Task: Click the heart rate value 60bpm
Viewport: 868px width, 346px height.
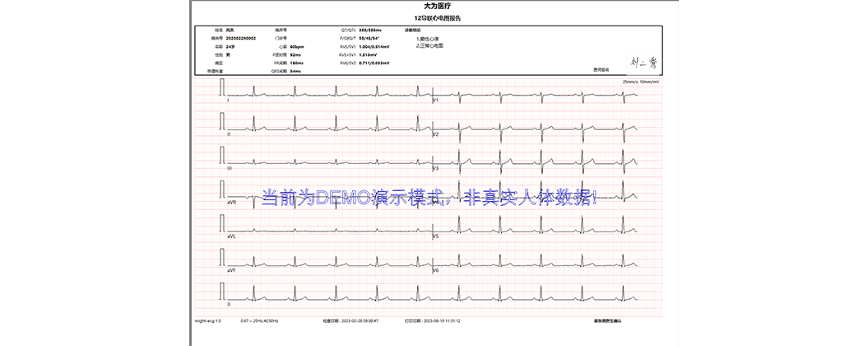Action: pyautogui.click(x=297, y=47)
